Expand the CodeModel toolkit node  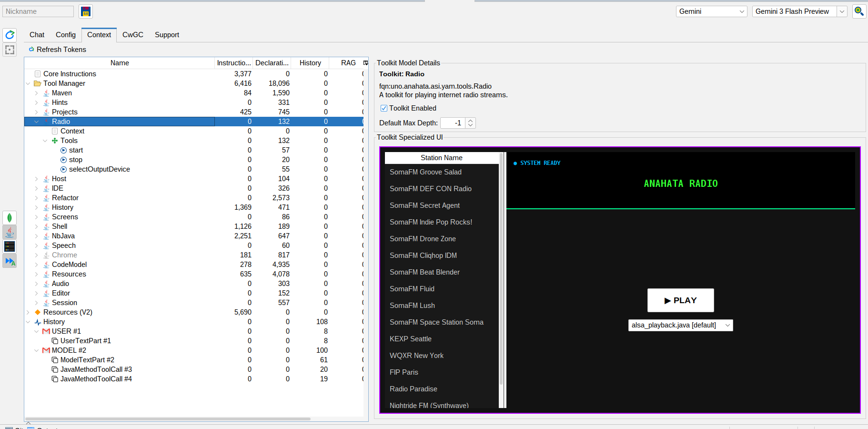click(37, 265)
